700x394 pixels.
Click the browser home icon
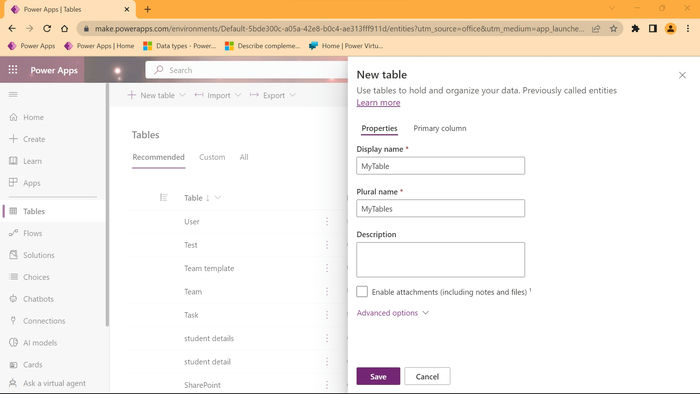(64, 29)
